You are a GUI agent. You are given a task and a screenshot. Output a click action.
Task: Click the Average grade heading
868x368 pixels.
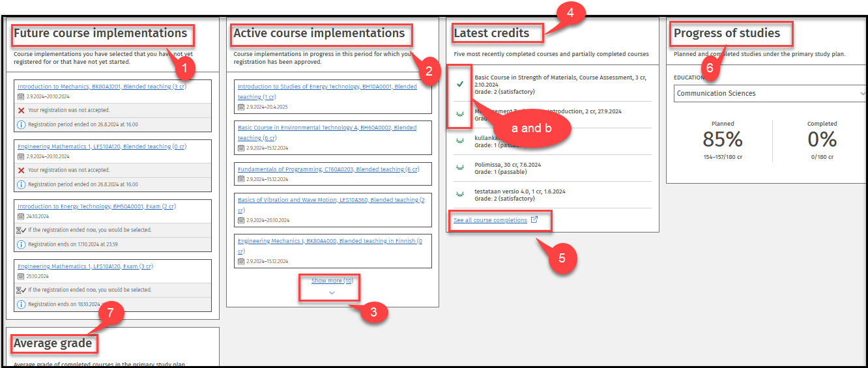[x=53, y=343]
